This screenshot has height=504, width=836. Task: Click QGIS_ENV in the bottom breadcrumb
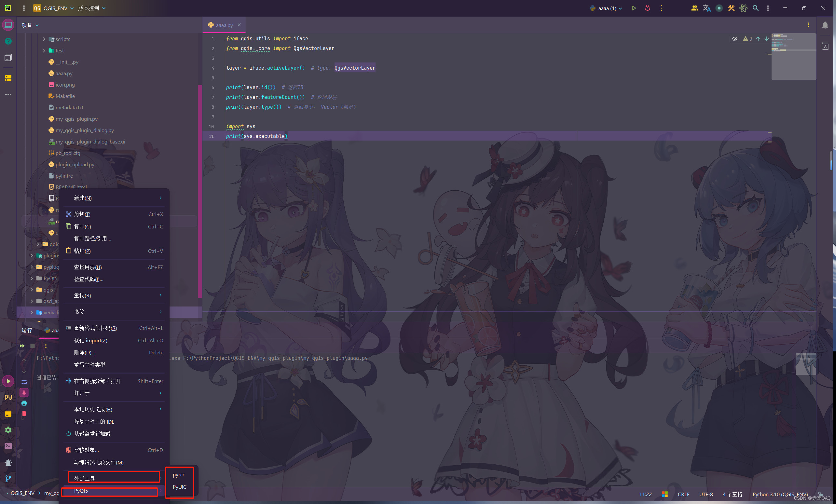(x=22, y=493)
